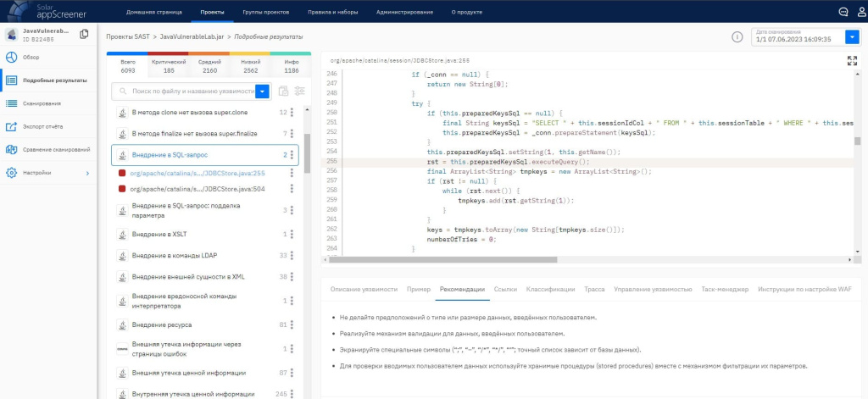868x399 pixels.
Task: Filter by Средний severity 2160
Action: click(x=210, y=66)
